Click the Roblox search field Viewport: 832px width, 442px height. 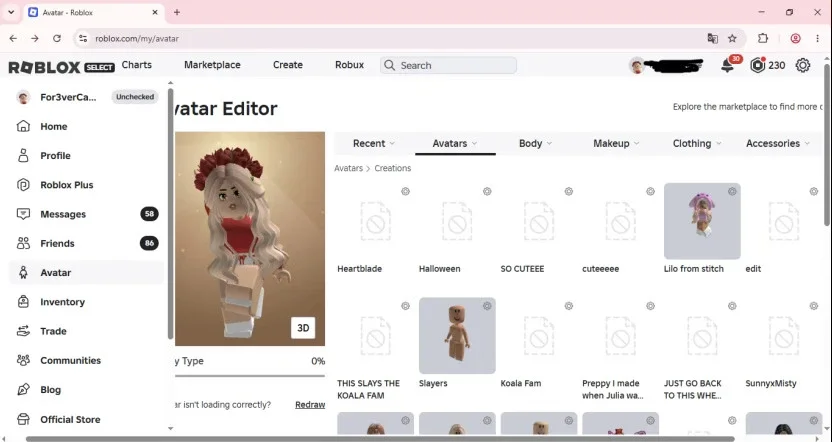tap(448, 65)
